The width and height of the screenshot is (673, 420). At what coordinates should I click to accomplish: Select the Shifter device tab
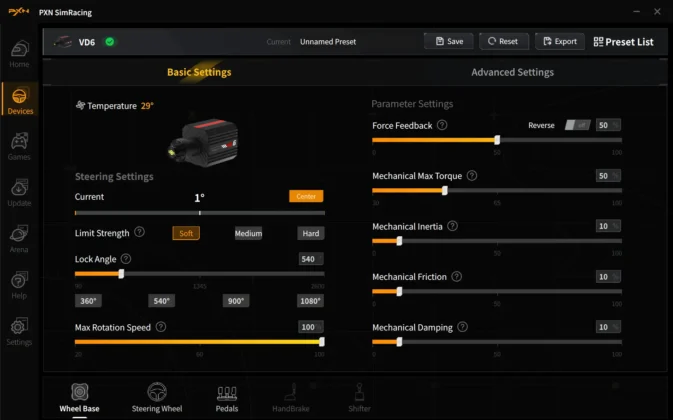pos(359,398)
